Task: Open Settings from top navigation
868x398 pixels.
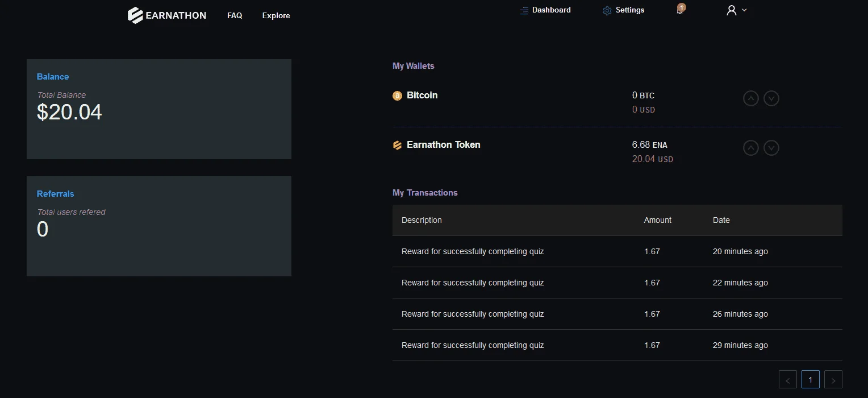Action: coord(630,10)
